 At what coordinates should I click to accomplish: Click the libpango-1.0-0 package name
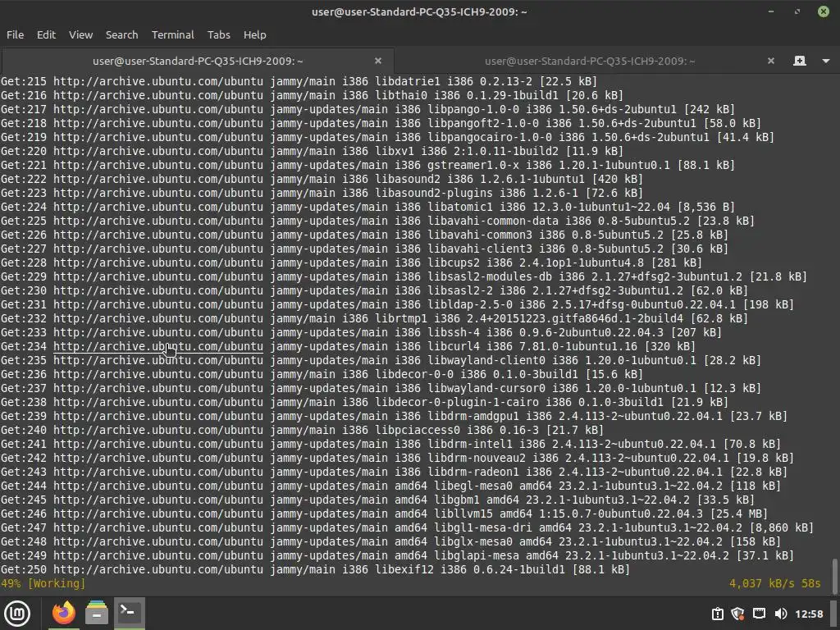[x=473, y=109]
